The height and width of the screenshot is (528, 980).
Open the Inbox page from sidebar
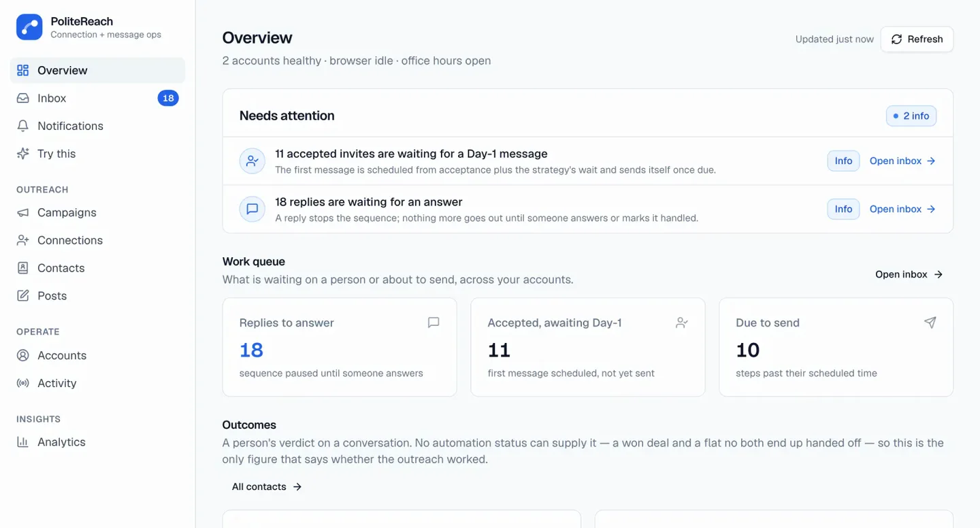tap(97, 98)
